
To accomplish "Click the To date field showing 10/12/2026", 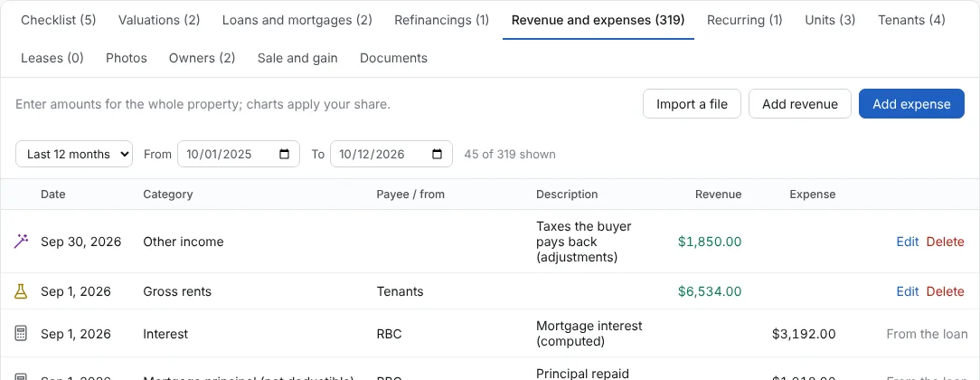I will [391, 154].
